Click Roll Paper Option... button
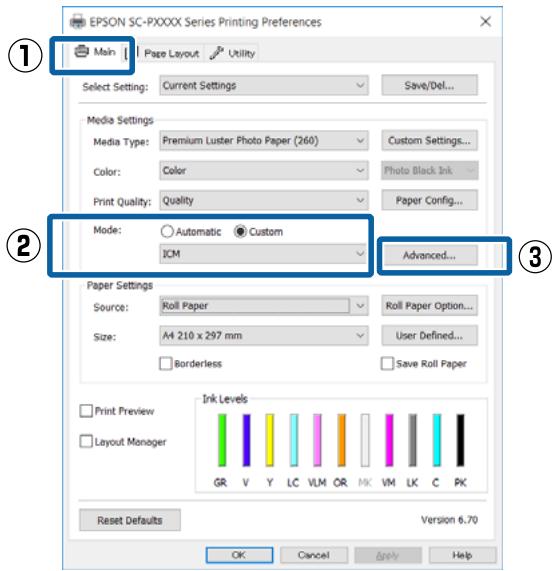The height and width of the screenshot is (571, 554). pyautogui.click(x=429, y=306)
